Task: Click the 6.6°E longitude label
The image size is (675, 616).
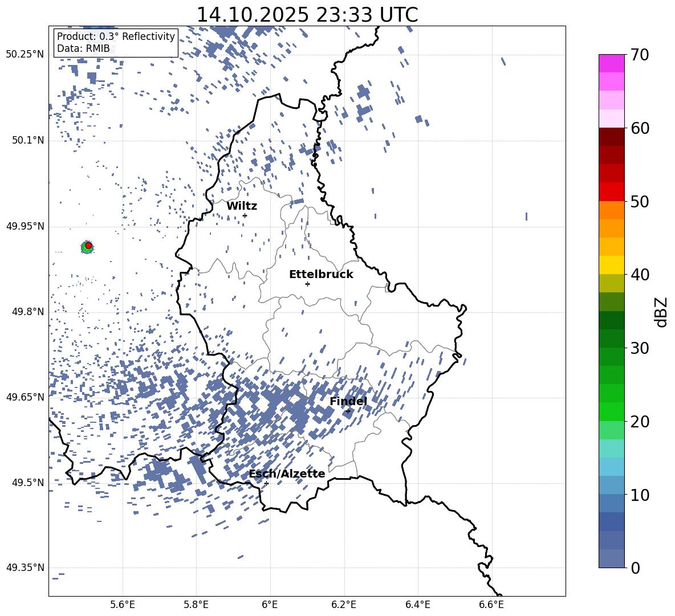Action: [491, 605]
